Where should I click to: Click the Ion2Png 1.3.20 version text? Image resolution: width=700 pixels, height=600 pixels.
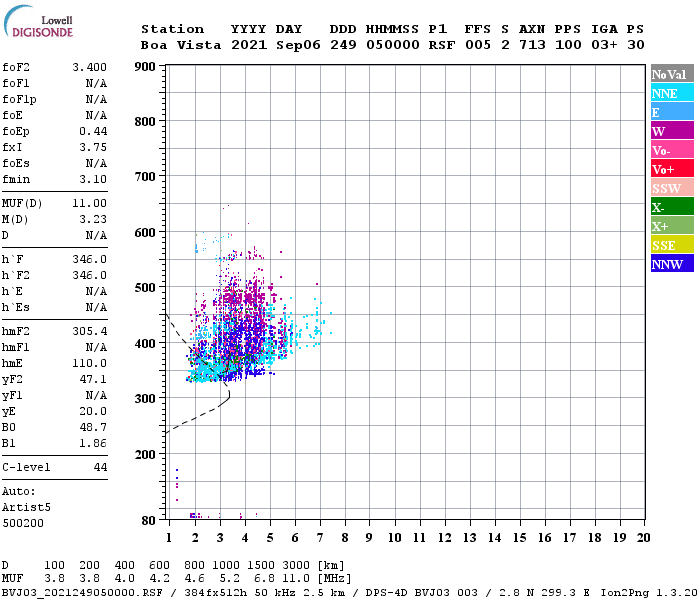[648, 593]
